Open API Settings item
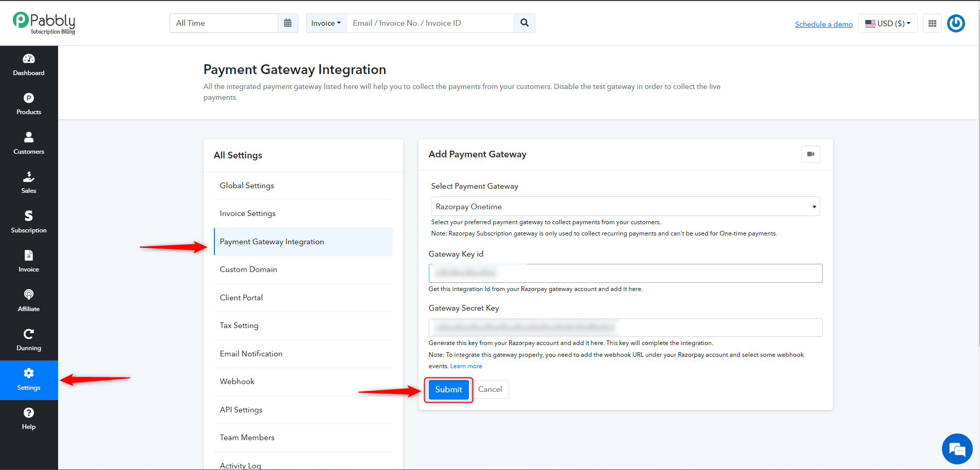The height and width of the screenshot is (470, 980). pos(303,410)
